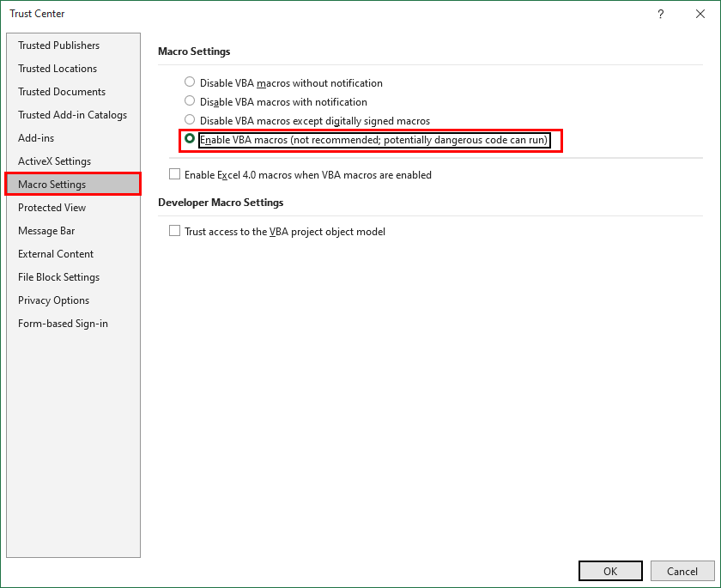
Task: Open Form-based Sign-in section
Action: tap(73, 324)
